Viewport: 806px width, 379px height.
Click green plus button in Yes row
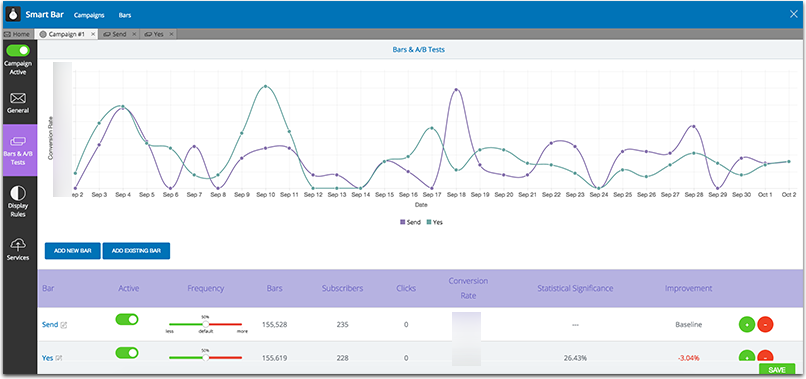point(746,357)
